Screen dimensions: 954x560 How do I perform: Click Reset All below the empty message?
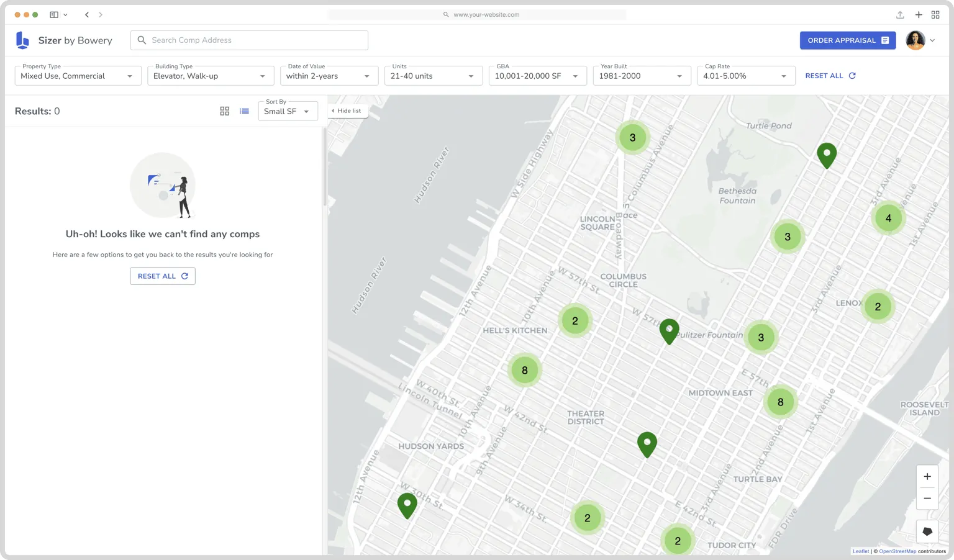163,276
